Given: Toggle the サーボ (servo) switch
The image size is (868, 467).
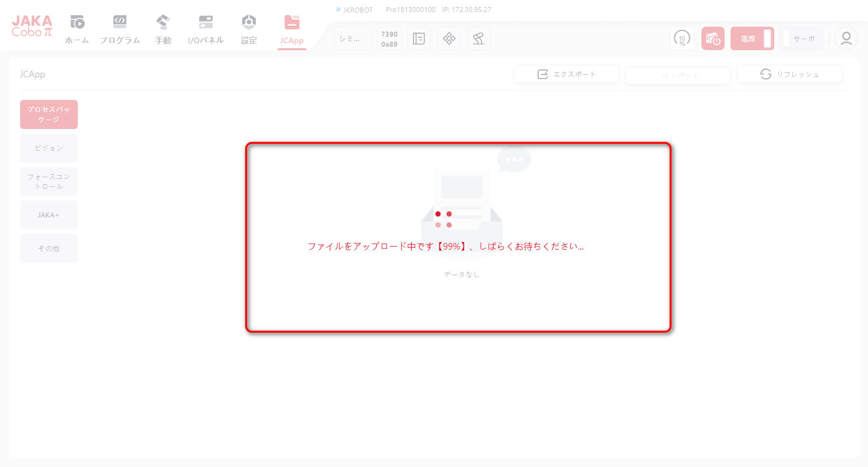Looking at the screenshot, I should (x=801, y=39).
